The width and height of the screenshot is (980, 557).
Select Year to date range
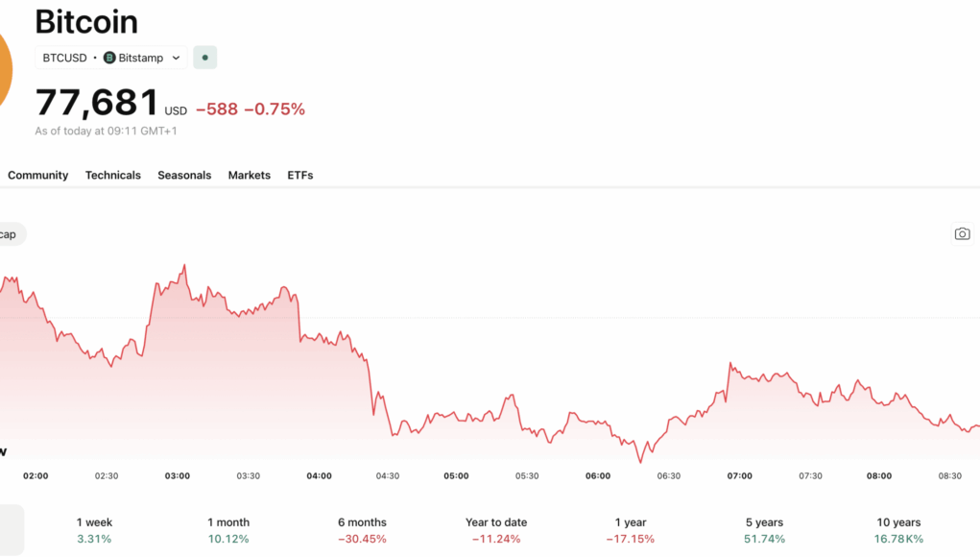pyautogui.click(x=496, y=530)
